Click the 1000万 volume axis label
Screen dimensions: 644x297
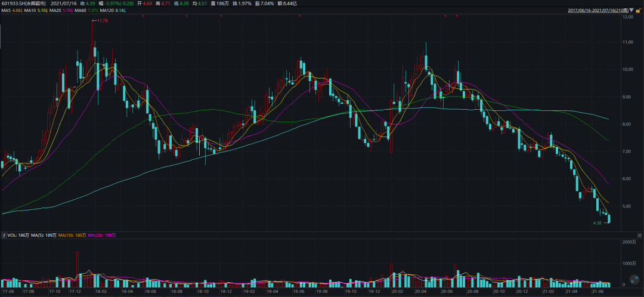(x=628, y=264)
